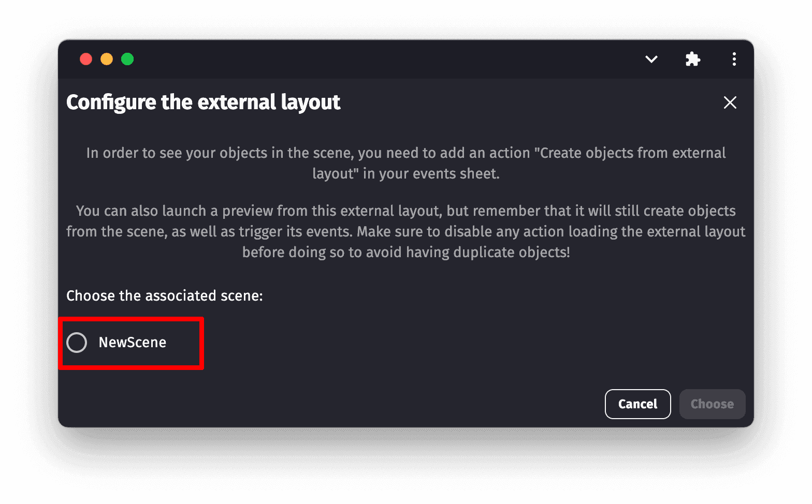This screenshot has height=504, width=812.
Task: Minimize window with the yellow button
Action: tap(107, 60)
